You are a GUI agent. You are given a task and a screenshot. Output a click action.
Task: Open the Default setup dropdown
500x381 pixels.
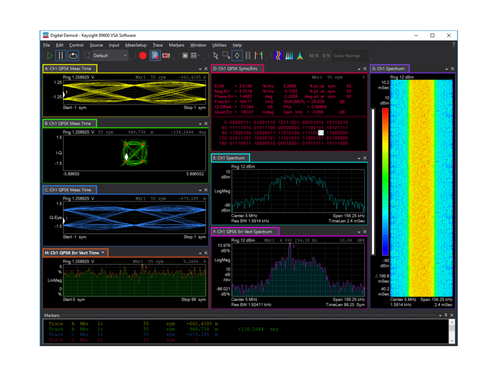(x=110, y=56)
